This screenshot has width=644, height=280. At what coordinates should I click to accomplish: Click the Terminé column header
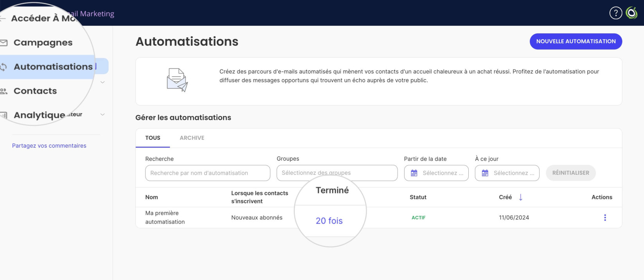[332, 190]
